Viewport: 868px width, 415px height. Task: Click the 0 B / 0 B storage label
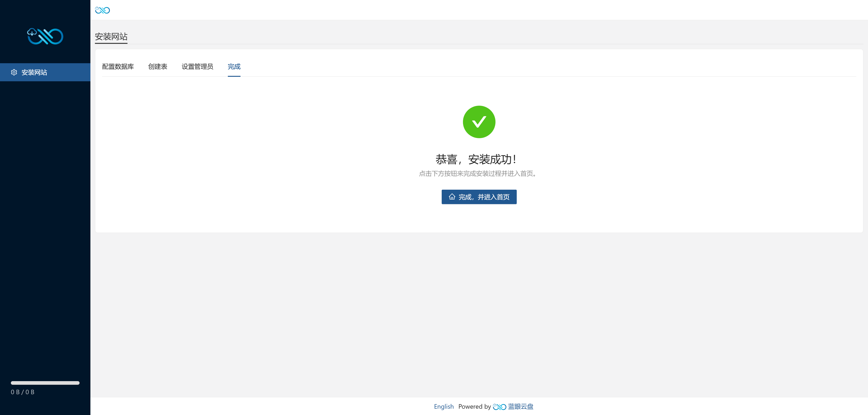[x=23, y=392]
